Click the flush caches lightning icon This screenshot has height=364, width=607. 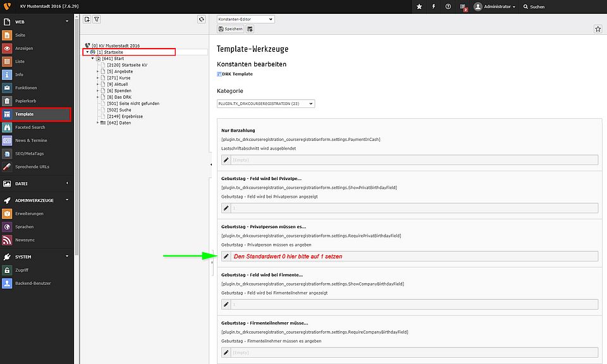[x=434, y=6]
